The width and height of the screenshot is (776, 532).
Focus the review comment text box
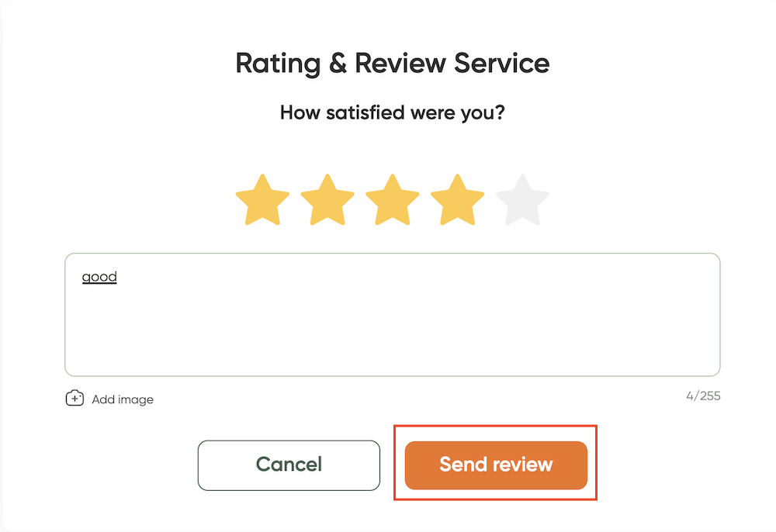pyautogui.click(x=393, y=315)
